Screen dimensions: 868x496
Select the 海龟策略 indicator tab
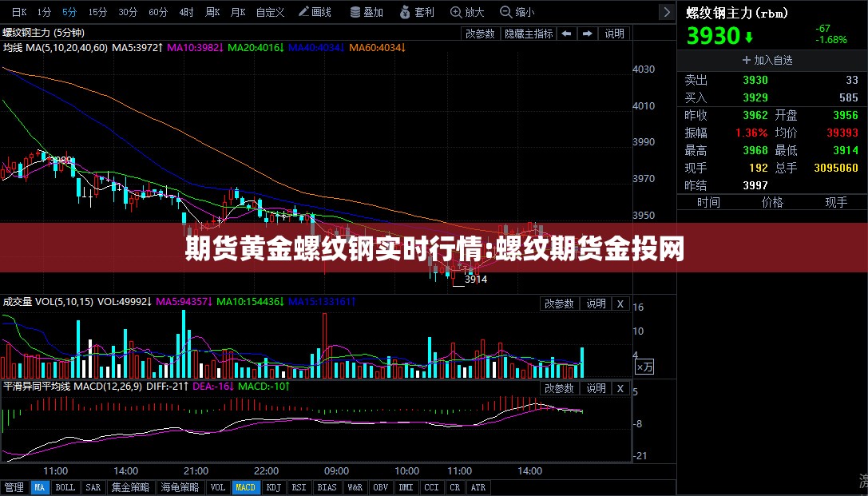click(180, 487)
